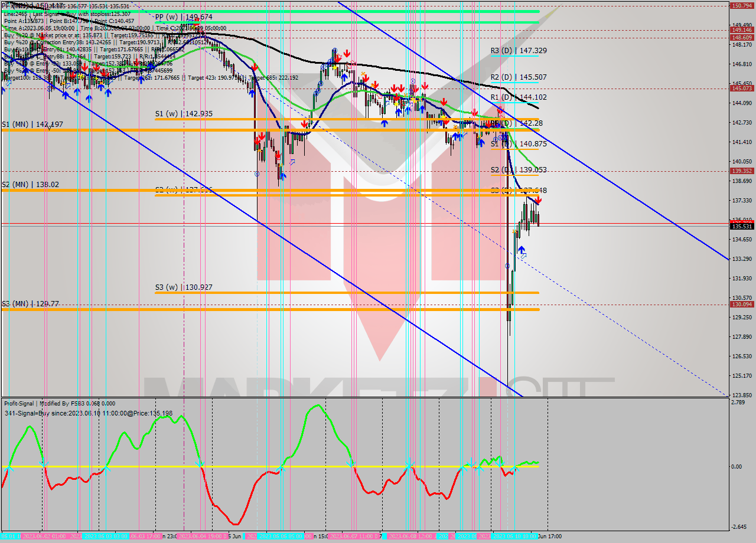Select the blue circle on the first crash wick
This screenshot has height=543, width=756.
click(x=257, y=174)
